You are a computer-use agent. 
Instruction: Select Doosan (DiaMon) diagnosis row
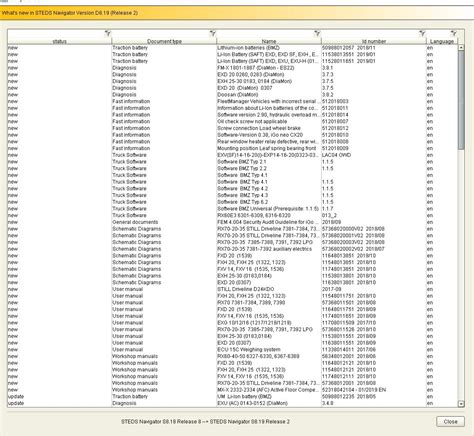click(233, 95)
